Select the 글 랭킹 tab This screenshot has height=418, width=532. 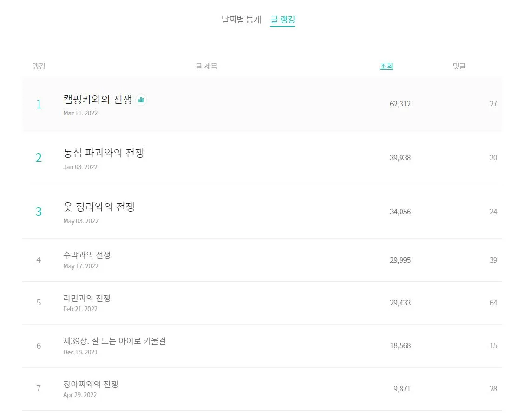[282, 20]
